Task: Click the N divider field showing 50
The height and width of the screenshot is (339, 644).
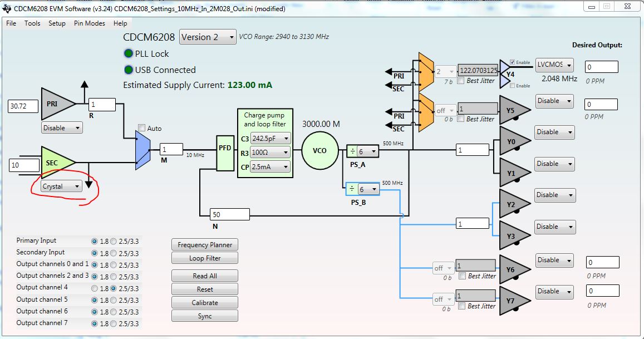Action: [x=229, y=214]
